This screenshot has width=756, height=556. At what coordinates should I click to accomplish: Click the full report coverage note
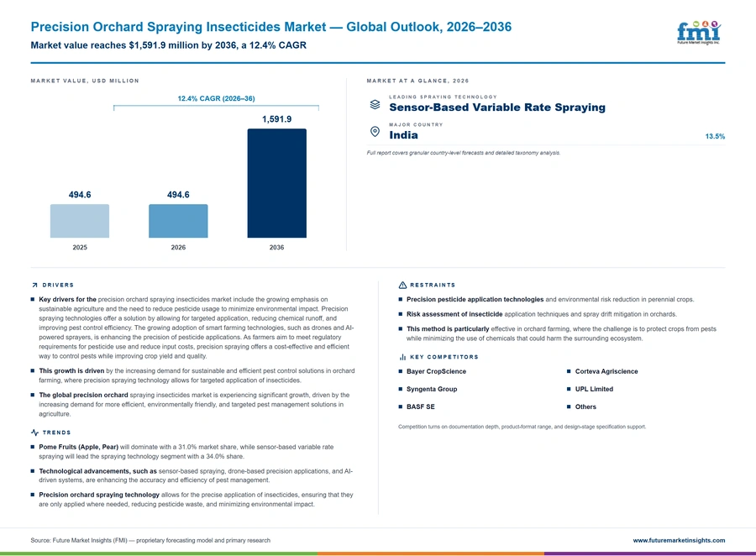coord(464,153)
